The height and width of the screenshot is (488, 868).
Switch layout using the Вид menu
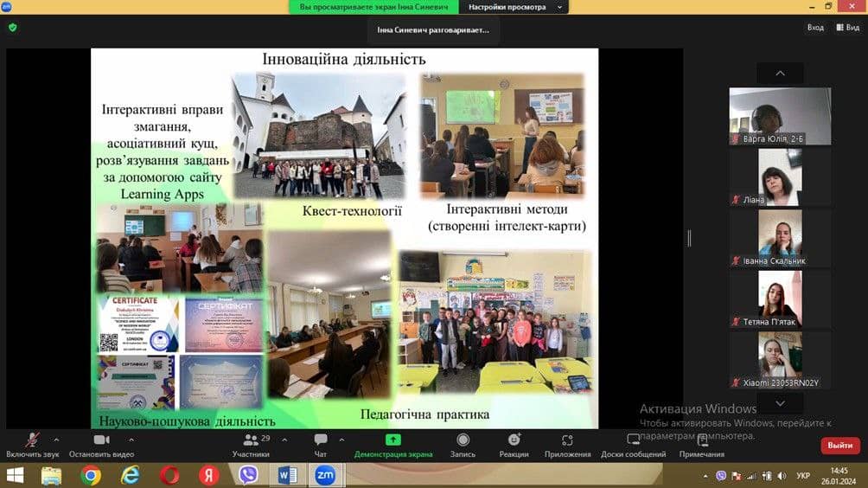847,27
